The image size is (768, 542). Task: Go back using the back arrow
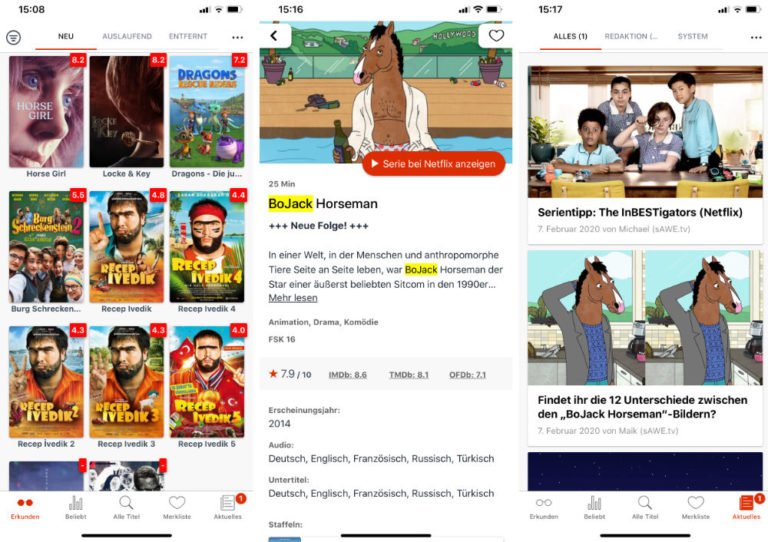[274, 35]
